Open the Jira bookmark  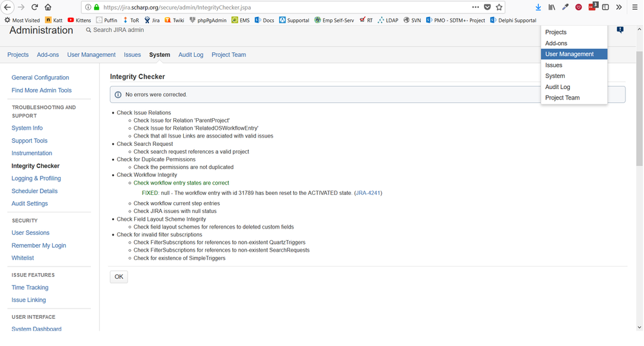(151, 20)
